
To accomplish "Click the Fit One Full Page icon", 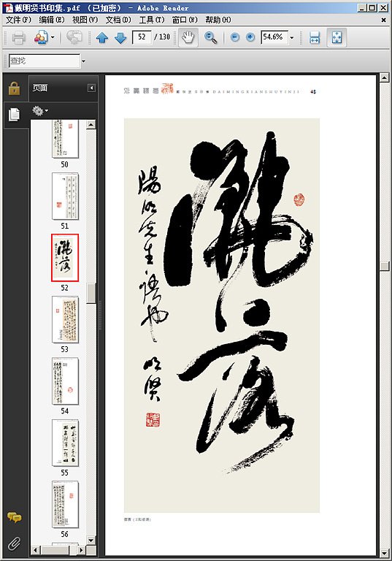I will [337, 37].
